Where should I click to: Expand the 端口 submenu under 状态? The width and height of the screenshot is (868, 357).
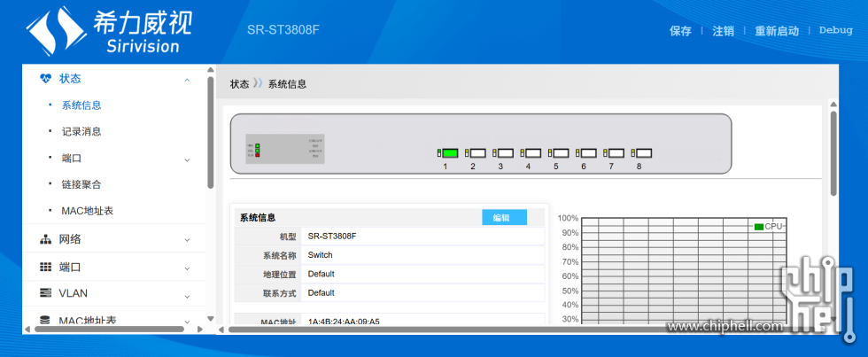click(187, 159)
